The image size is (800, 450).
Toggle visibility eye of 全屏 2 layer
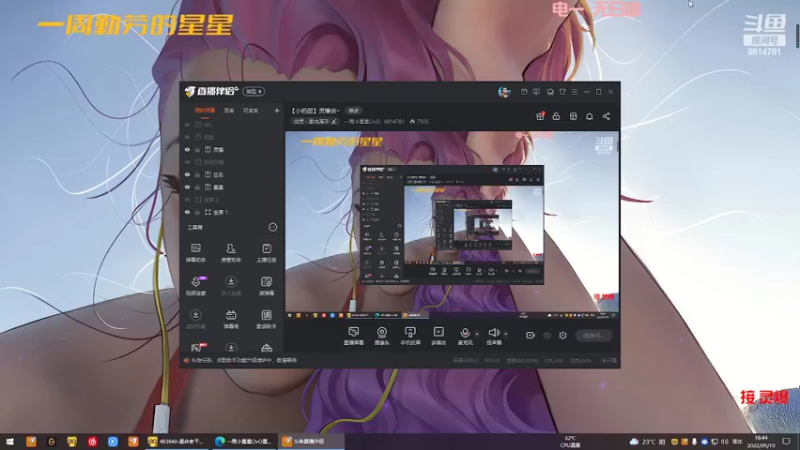tap(187, 199)
